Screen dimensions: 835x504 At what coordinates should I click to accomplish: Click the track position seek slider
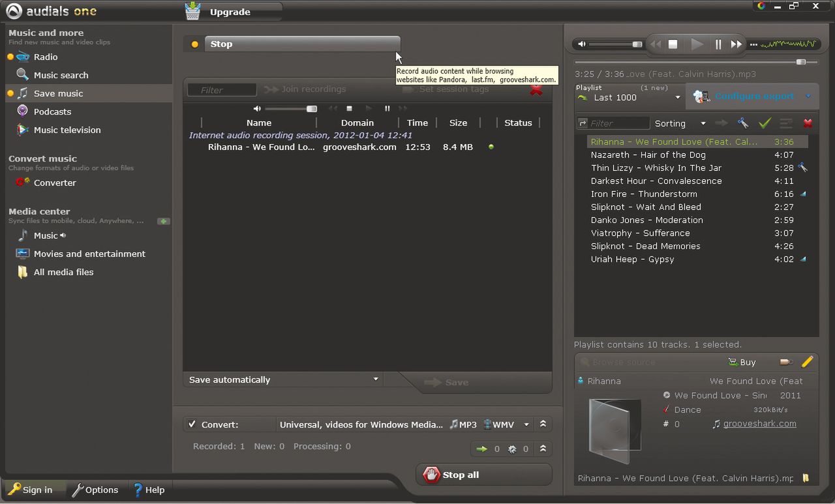pos(695,62)
